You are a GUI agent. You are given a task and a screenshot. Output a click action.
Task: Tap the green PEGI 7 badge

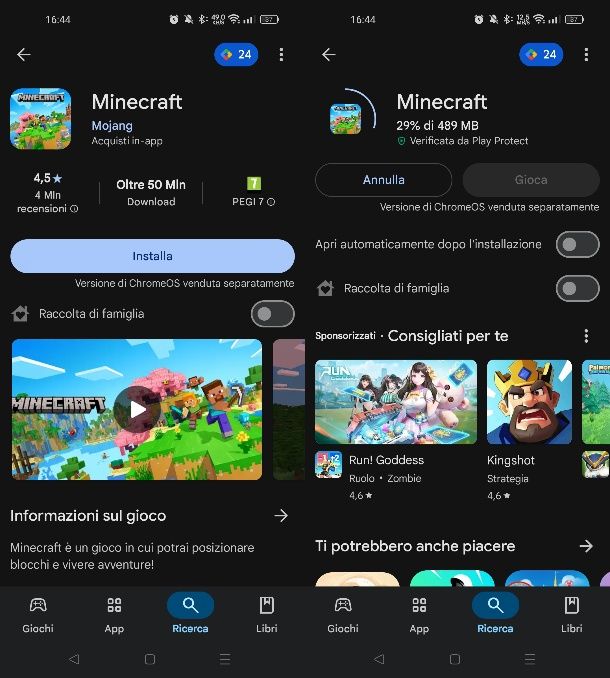254,183
